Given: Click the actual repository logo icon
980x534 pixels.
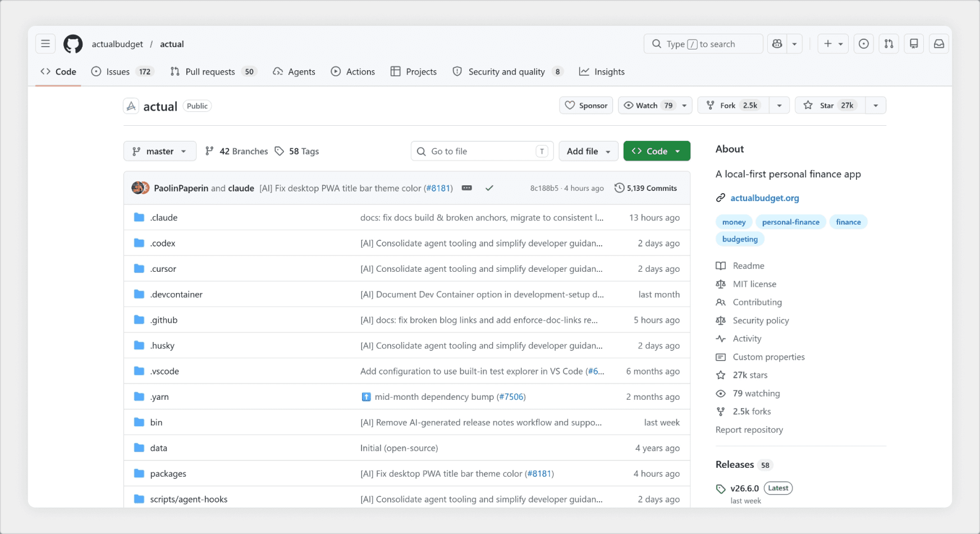Looking at the screenshot, I should (x=131, y=106).
